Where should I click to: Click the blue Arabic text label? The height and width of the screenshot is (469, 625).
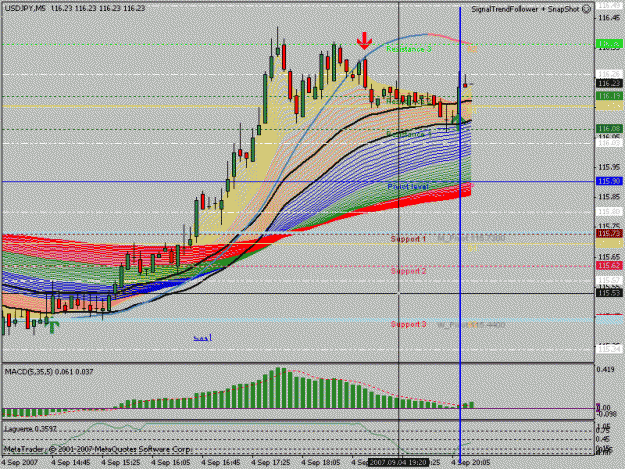point(203,338)
